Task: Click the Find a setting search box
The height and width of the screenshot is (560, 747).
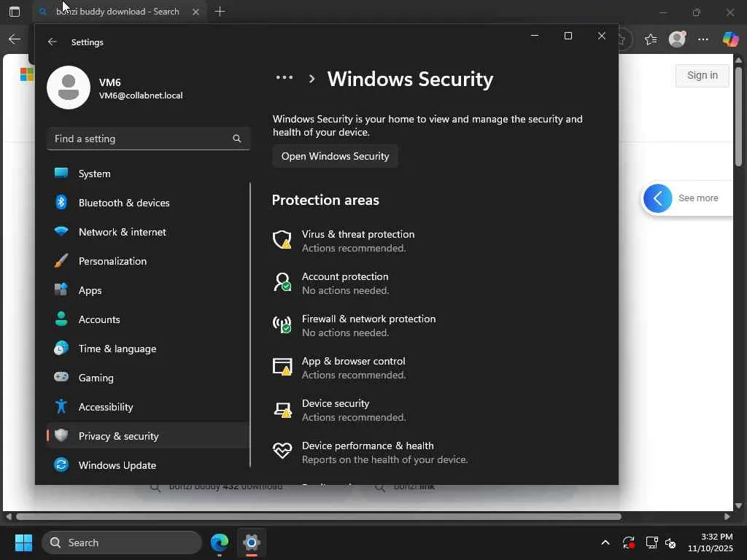Action: pos(148,139)
